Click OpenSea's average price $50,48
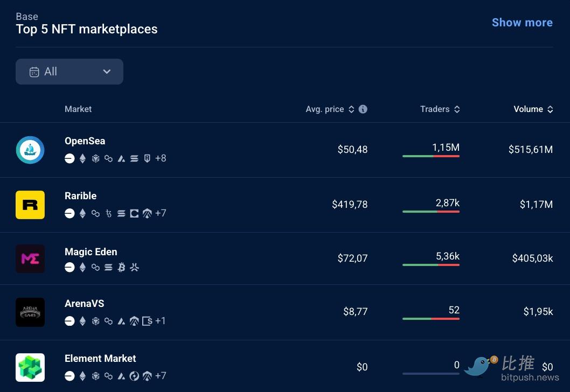 click(352, 149)
